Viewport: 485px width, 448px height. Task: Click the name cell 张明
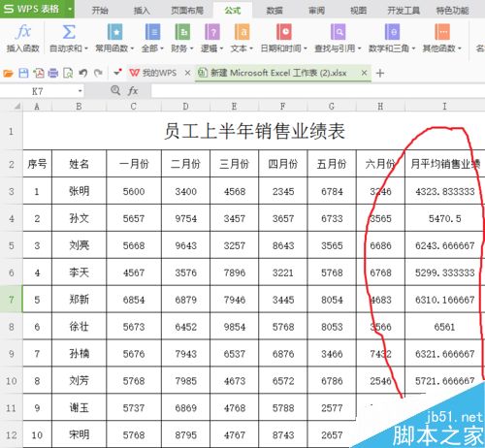click(x=79, y=191)
